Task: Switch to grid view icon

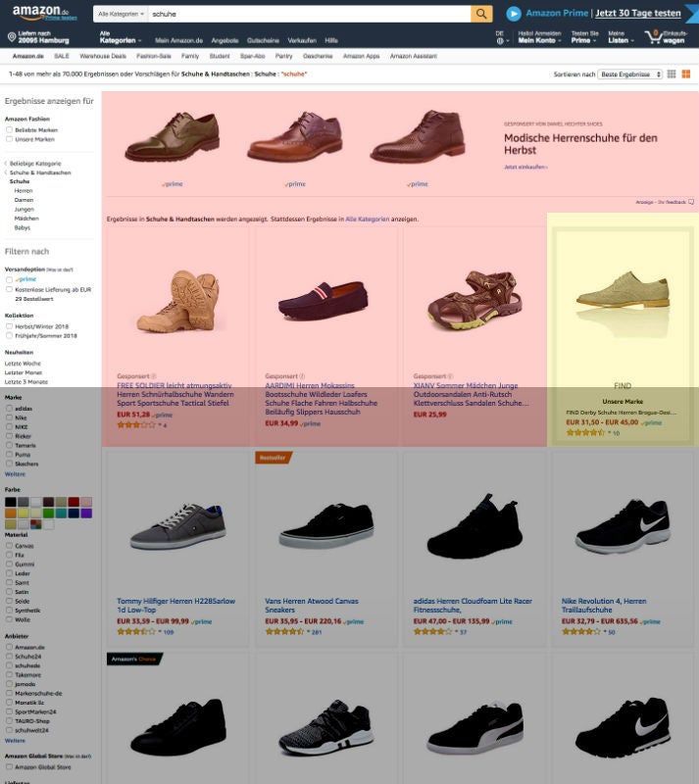Action: (x=685, y=74)
